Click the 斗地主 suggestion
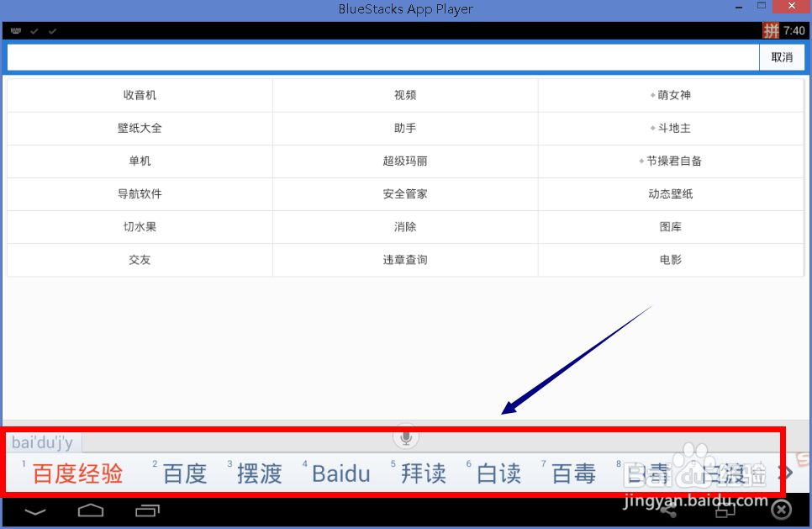Viewport: 812px width, 529px height. pos(671,128)
